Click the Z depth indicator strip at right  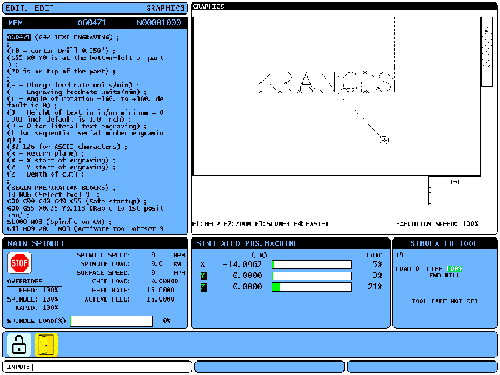coord(487,52)
